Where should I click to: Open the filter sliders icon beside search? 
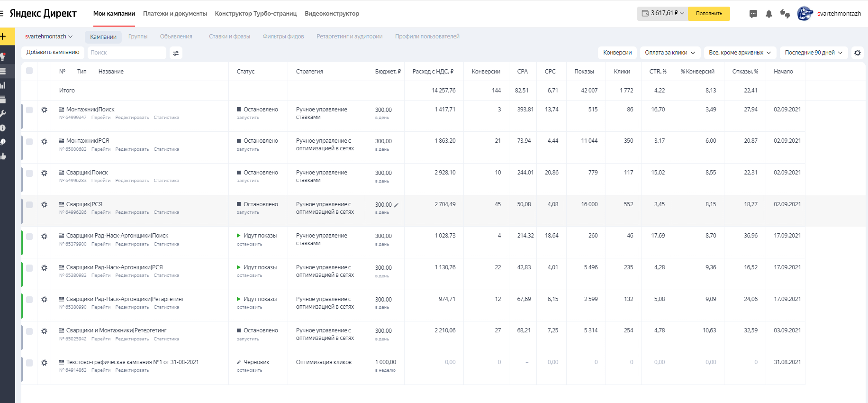176,53
